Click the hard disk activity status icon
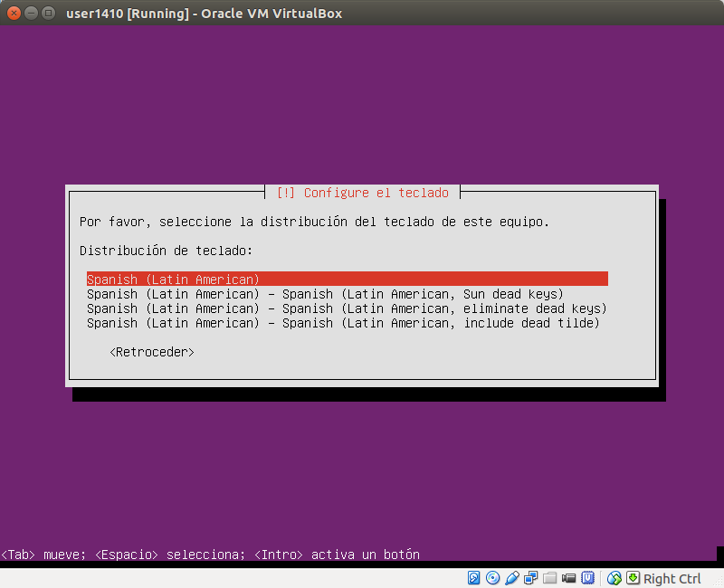This screenshot has height=588, width=724. 472,578
